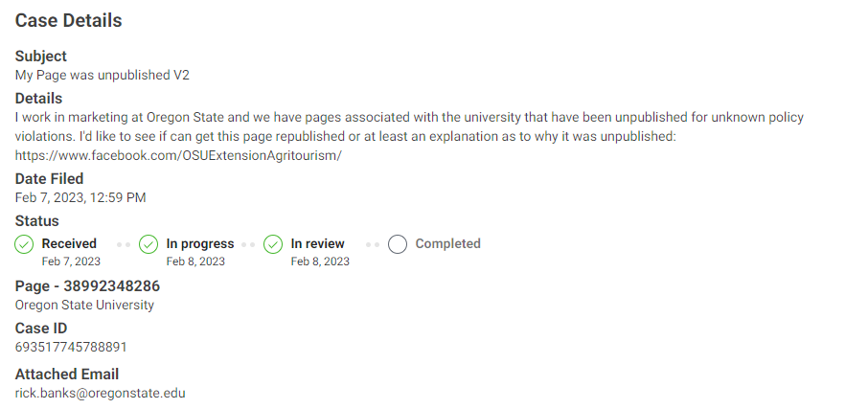Click the dots between In review and Completed

click(373, 244)
